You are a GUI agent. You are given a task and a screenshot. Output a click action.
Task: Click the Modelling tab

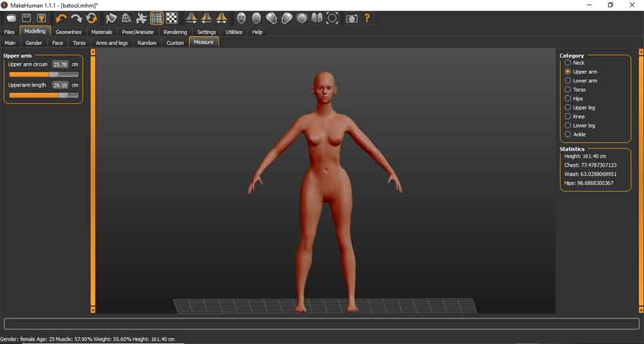click(35, 31)
